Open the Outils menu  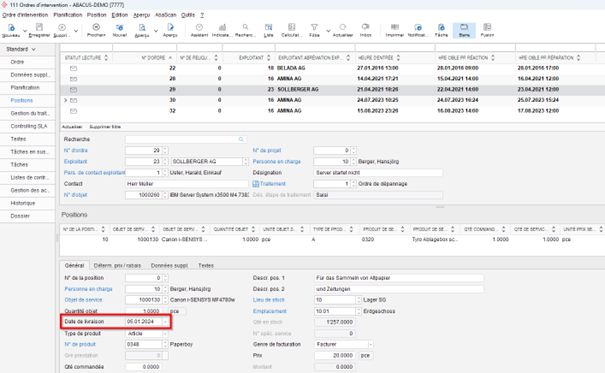click(188, 15)
